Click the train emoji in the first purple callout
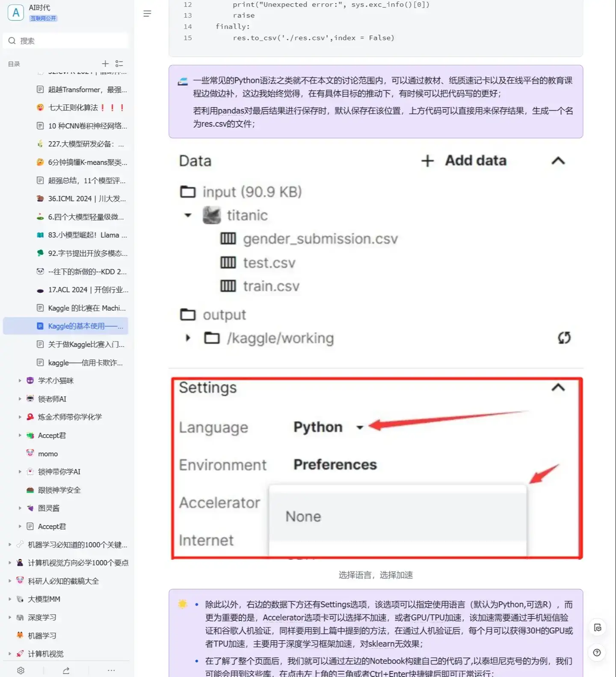This screenshot has height=677, width=616. pos(183,81)
